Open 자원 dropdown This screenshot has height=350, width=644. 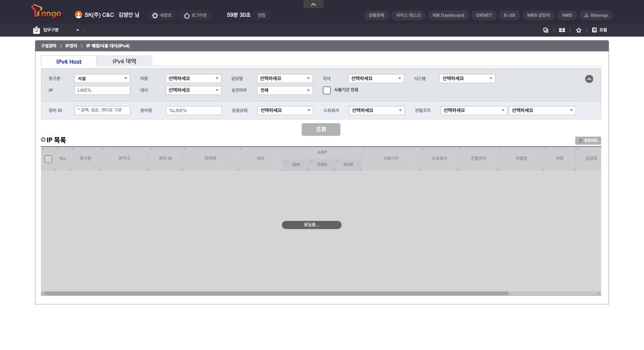tap(193, 78)
